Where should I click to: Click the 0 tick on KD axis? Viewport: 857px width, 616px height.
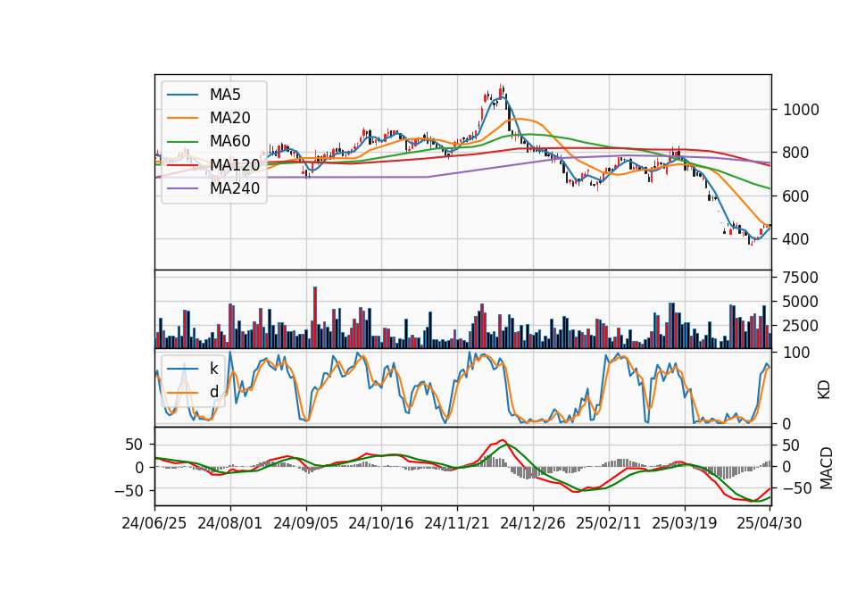(x=787, y=423)
